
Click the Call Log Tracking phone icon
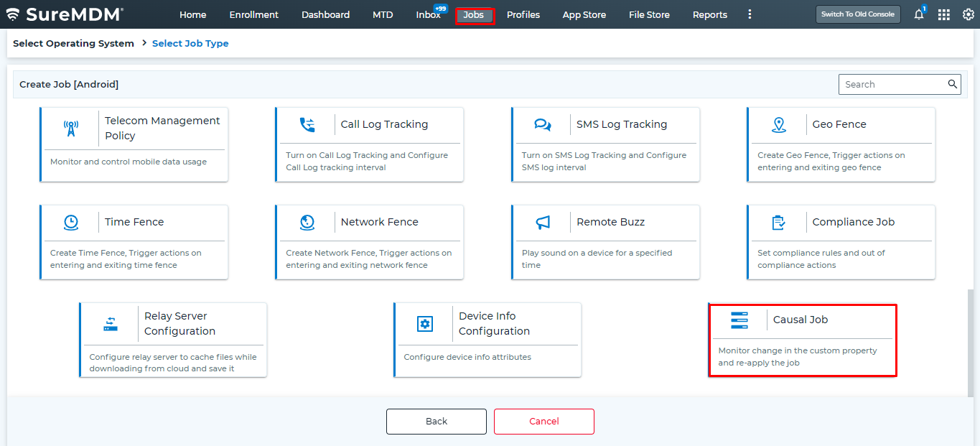tap(308, 124)
